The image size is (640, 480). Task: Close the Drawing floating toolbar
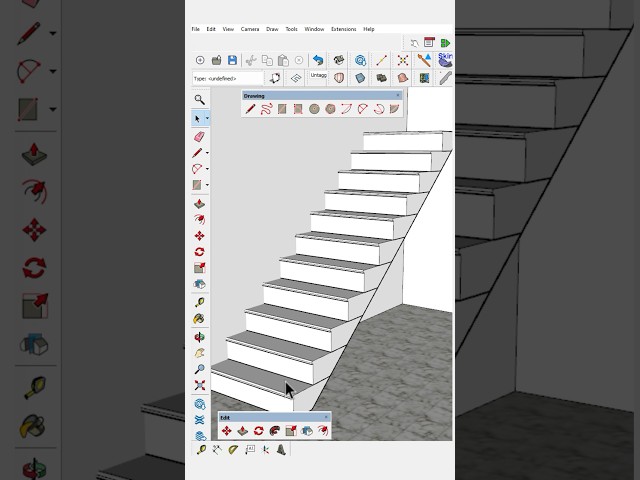click(x=398, y=96)
